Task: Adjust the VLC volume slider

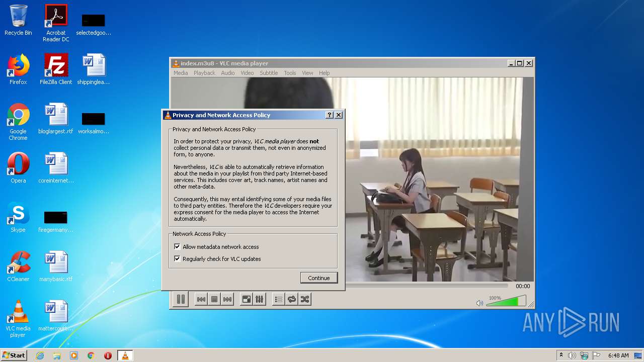Action: tap(506, 301)
